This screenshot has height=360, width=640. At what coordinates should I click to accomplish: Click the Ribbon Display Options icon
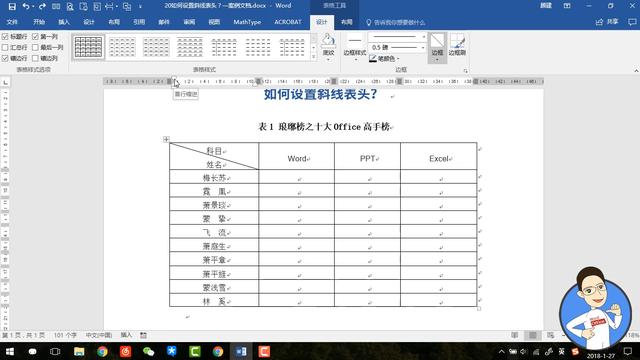(x=567, y=6)
